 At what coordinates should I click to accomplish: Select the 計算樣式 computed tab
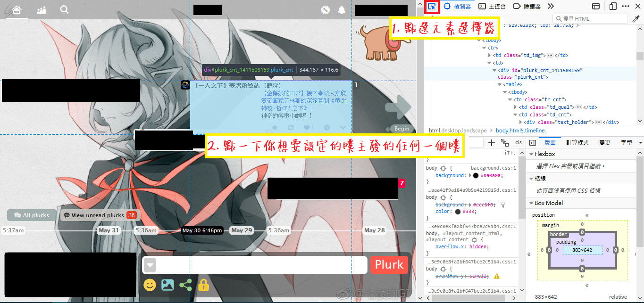pyautogui.click(x=577, y=143)
